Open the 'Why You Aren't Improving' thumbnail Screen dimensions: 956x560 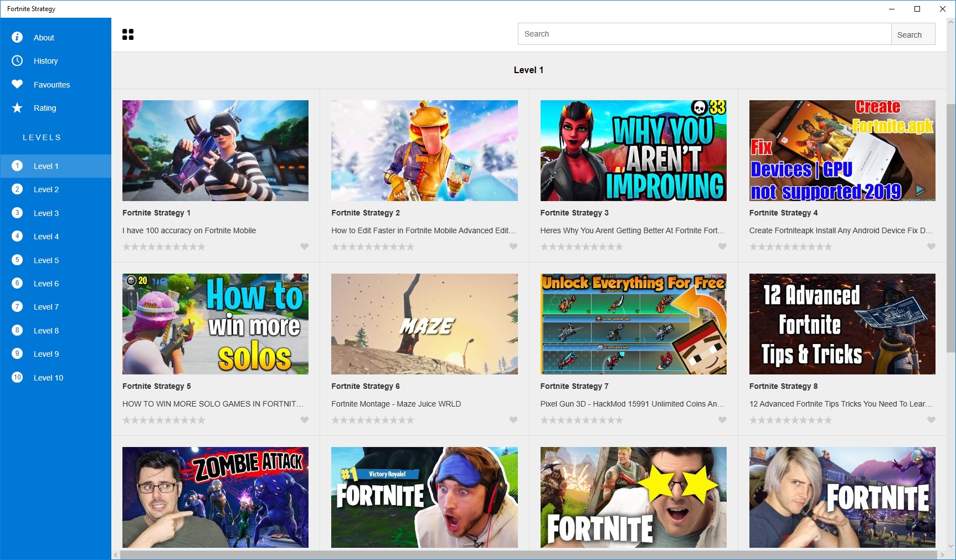tap(634, 151)
